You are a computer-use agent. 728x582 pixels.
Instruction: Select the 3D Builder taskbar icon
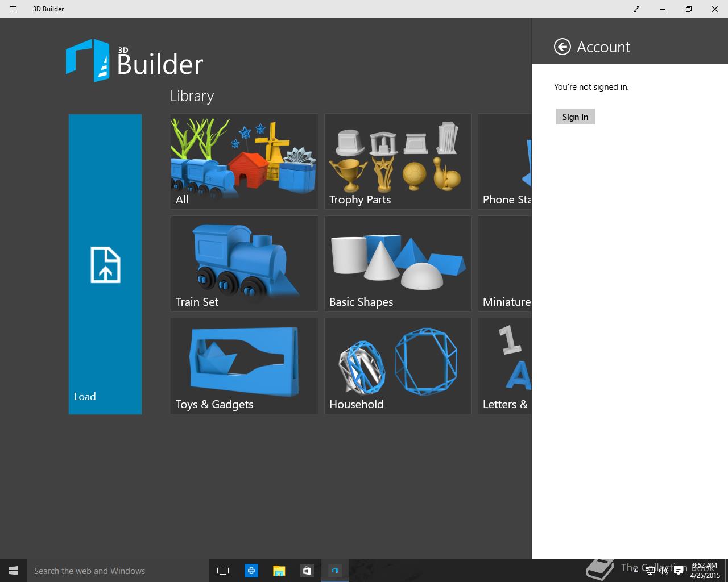pos(335,571)
